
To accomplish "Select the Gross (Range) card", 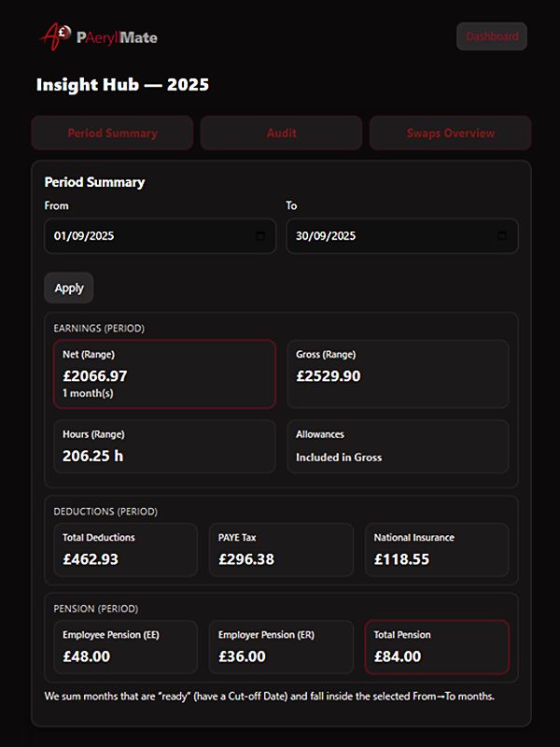I will [x=398, y=373].
